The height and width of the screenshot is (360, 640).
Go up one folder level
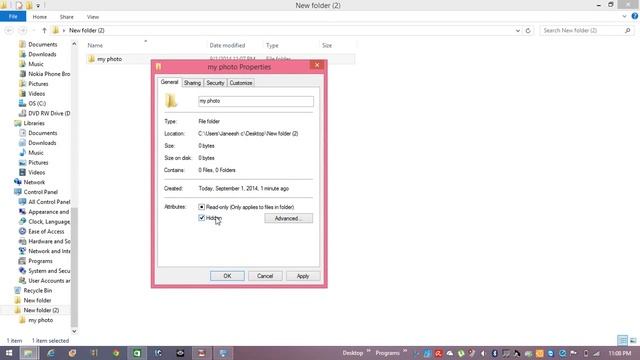coord(44,31)
